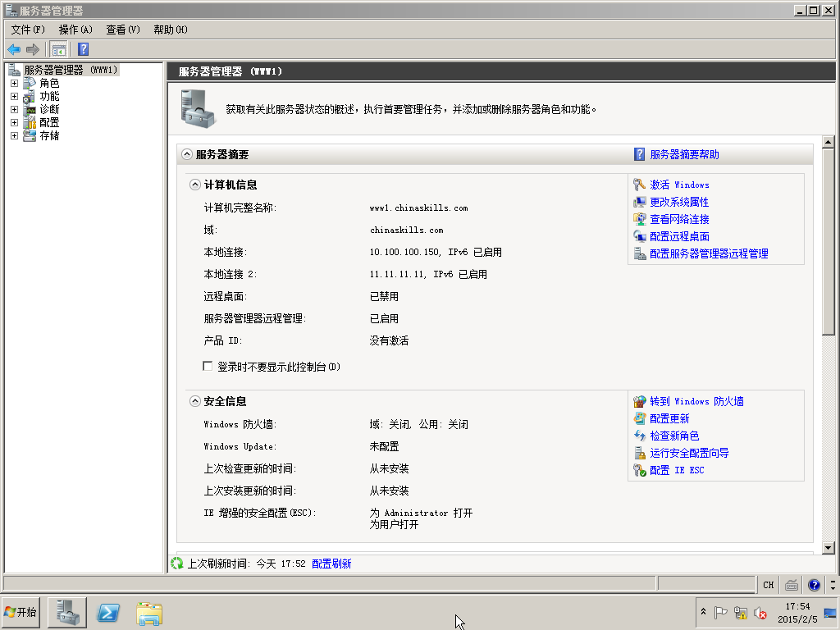This screenshot has height=630, width=840.
Task: Click the Back arrow toolbar icon
Action: coord(14,50)
